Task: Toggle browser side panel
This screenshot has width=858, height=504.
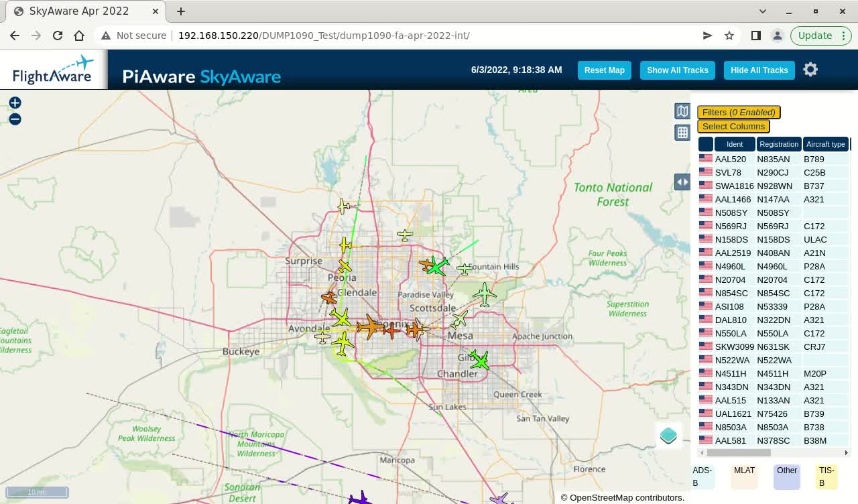Action: click(756, 36)
